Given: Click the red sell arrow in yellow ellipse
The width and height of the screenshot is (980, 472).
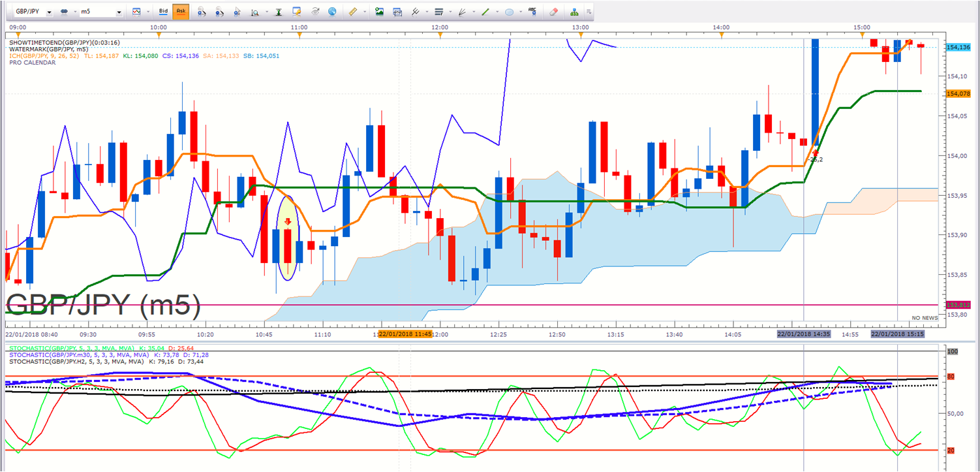Looking at the screenshot, I should coord(288,222).
